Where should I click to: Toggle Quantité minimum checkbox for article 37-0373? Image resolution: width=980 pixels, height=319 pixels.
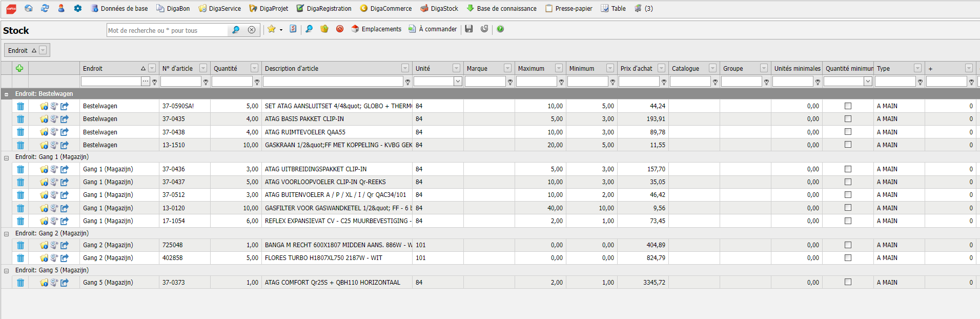click(848, 282)
